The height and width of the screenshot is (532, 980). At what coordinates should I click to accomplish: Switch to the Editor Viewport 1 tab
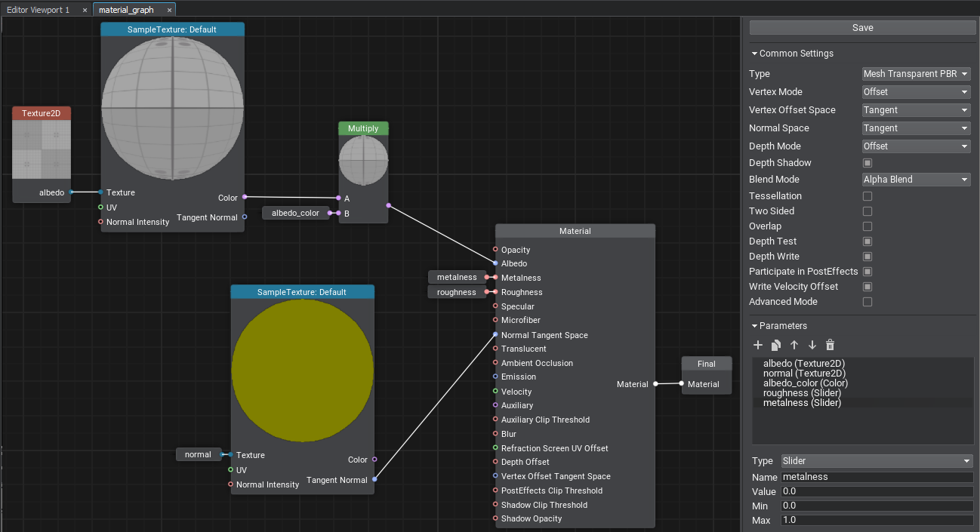click(38, 10)
